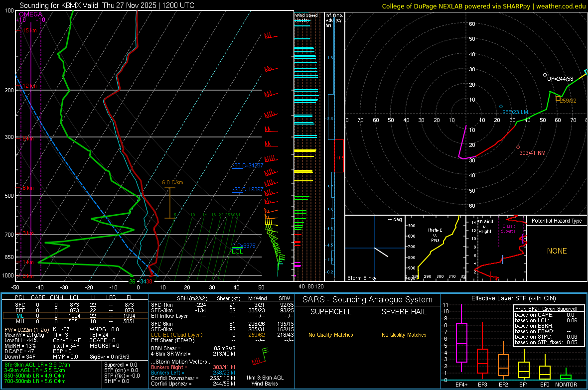Click the 'SR Wind v. Height' inset label

click(x=485, y=227)
